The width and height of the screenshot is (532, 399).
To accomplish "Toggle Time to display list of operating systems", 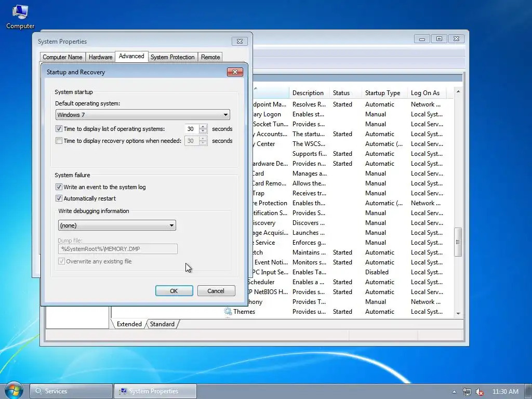I will 59,129.
